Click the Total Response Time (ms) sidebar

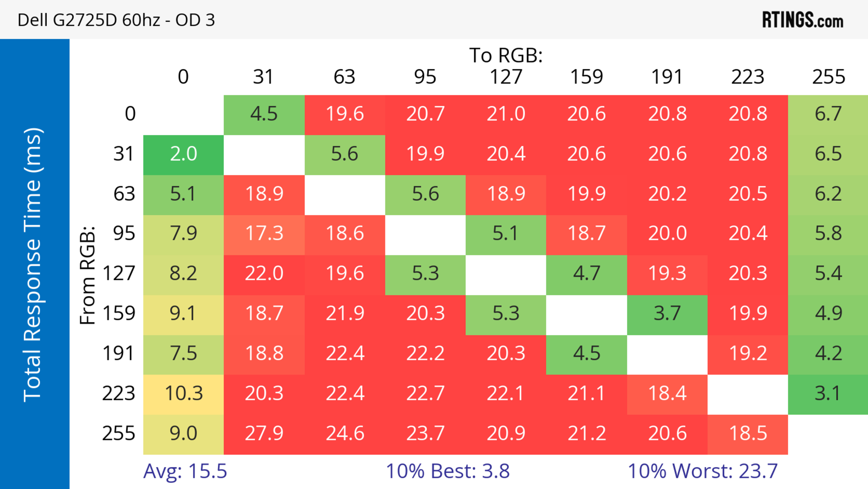pos(34,265)
